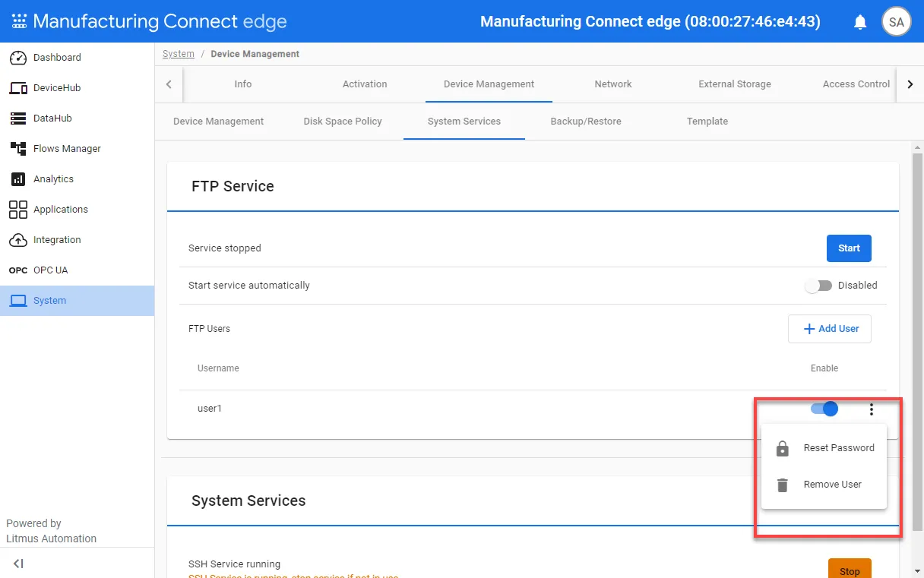Click Powered by Litmus Automation text
The image size is (924, 578).
pos(52,531)
